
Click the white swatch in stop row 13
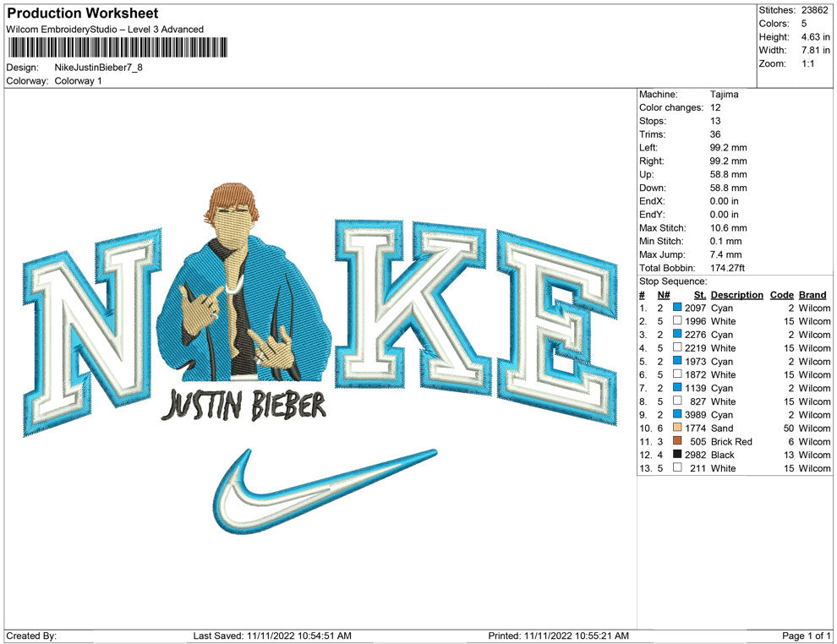pos(677,467)
